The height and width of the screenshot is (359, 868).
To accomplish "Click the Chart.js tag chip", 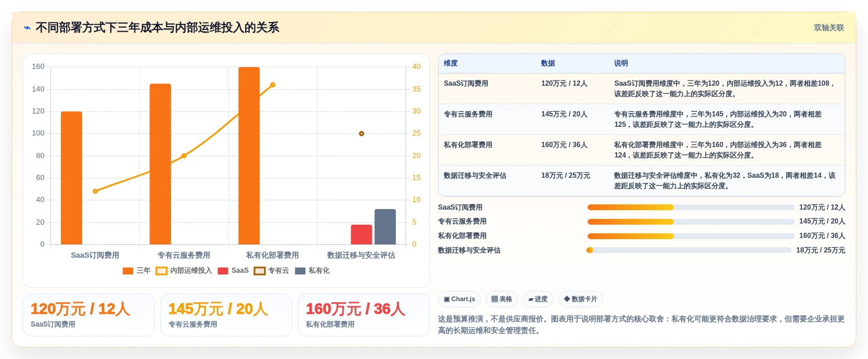I will 459,299.
